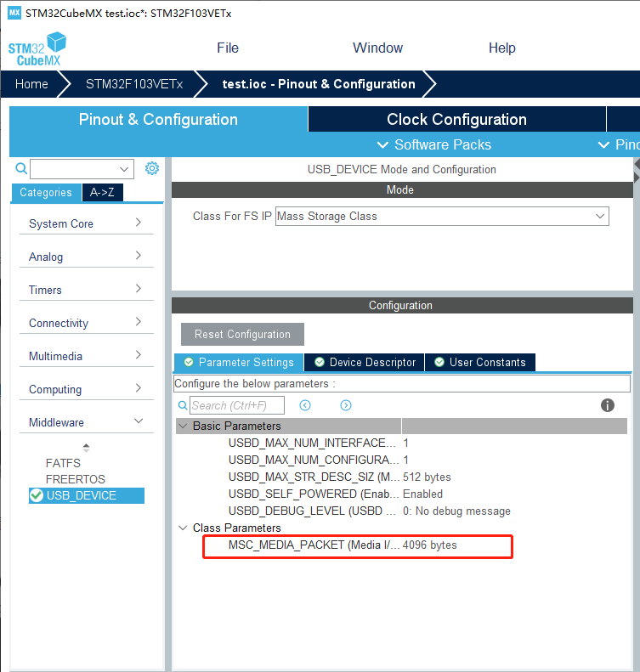This screenshot has width=640, height=672.
Task: Click the middleware list scroll arrows icon
Action: click(86, 448)
